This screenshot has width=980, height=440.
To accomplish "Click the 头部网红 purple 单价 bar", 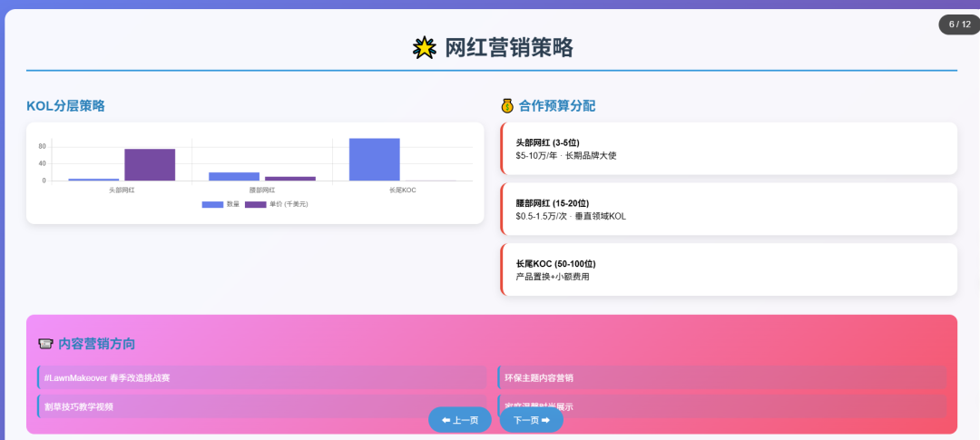I will (150, 165).
